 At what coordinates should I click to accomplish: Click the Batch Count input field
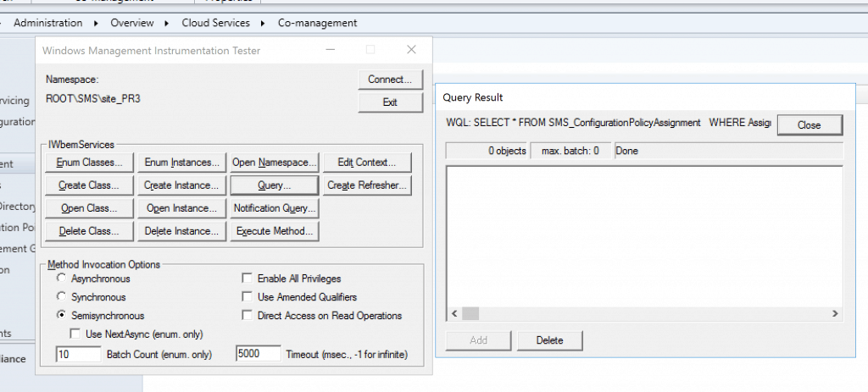79,354
